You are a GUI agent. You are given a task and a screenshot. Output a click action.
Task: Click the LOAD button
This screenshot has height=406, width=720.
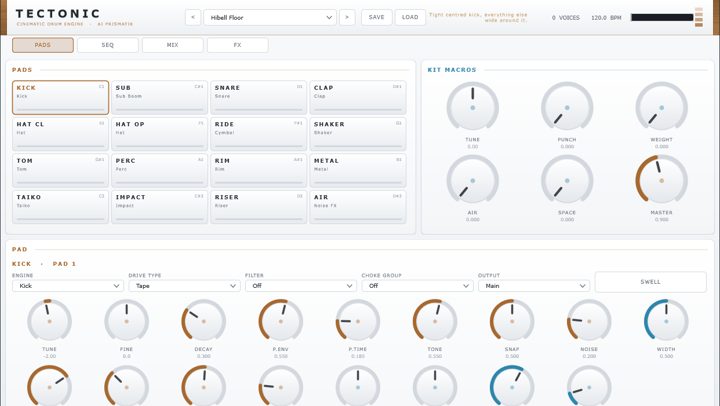pyautogui.click(x=410, y=17)
